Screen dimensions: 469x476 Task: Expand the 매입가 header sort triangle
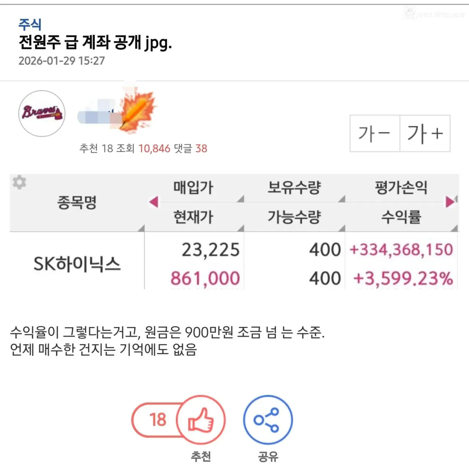(x=240, y=199)
